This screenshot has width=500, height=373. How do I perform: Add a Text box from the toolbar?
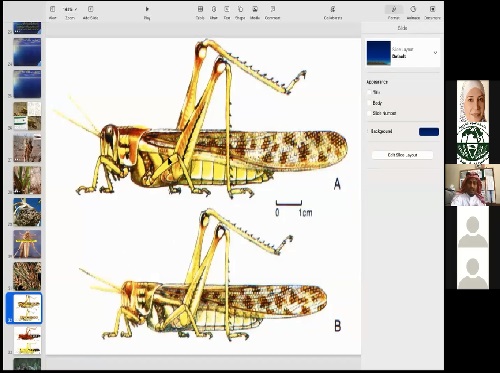tap(227, 12)
